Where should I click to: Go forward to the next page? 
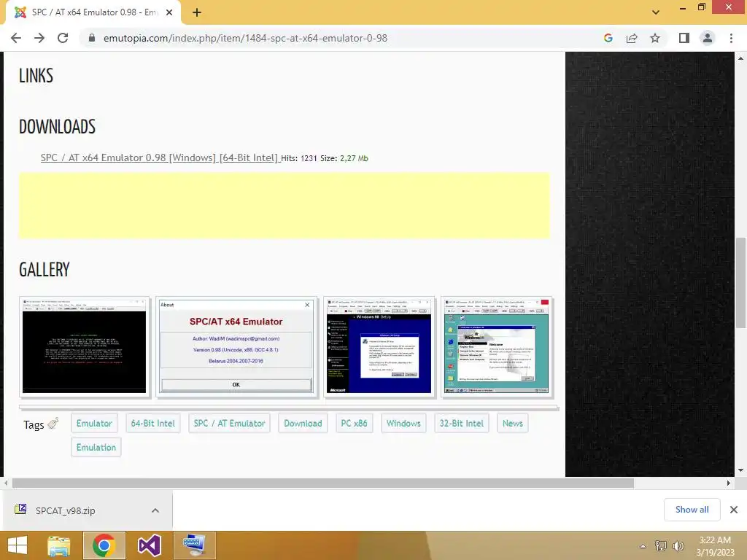39,38
